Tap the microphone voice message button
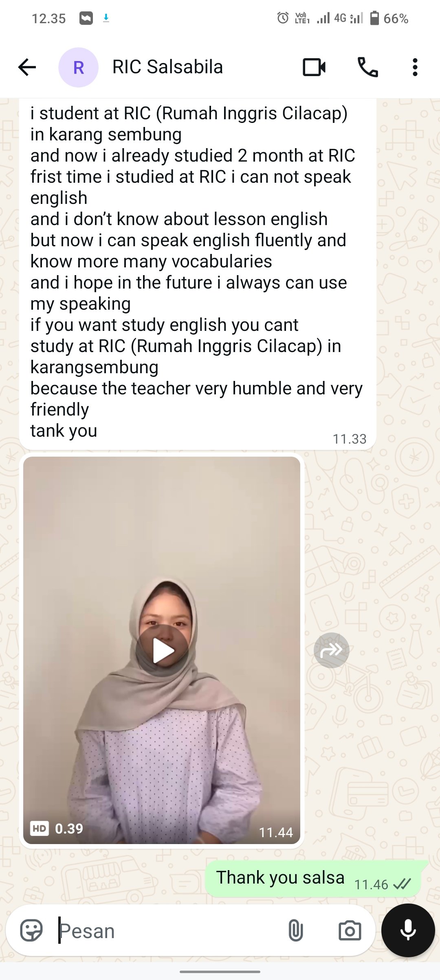This screenshot has height=980, width=440. [408, 930]
